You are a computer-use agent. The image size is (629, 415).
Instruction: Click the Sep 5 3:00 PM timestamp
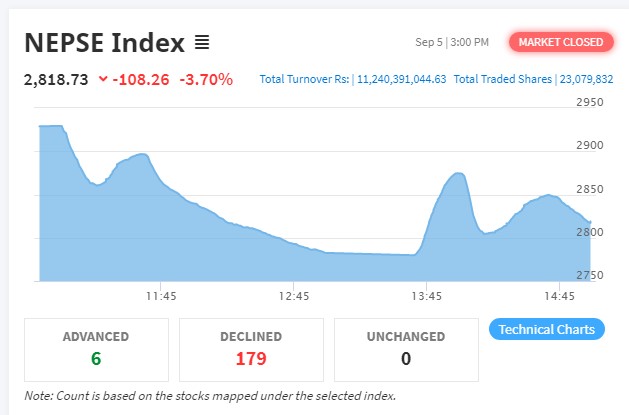tap(452, 42)
